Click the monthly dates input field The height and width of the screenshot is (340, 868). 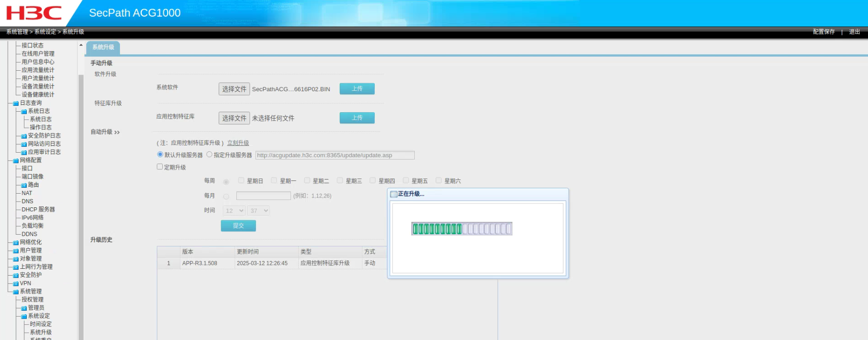click(x=264, y=196)
